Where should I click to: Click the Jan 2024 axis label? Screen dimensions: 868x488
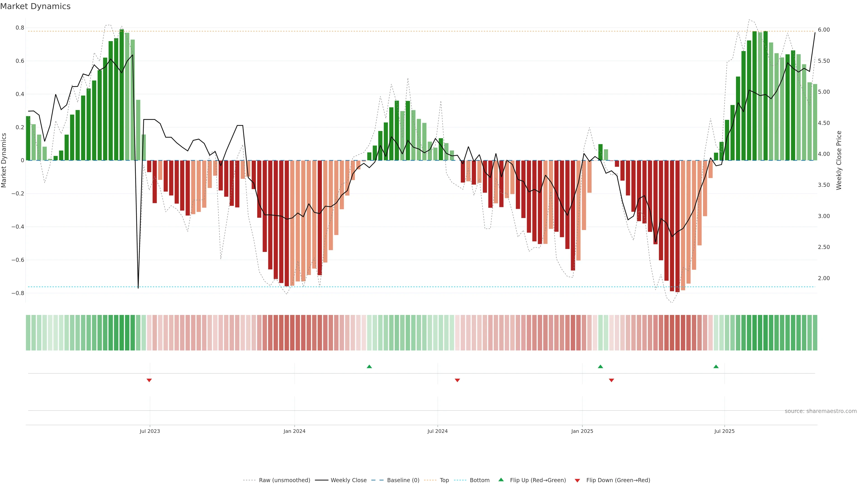coord(294,431)
